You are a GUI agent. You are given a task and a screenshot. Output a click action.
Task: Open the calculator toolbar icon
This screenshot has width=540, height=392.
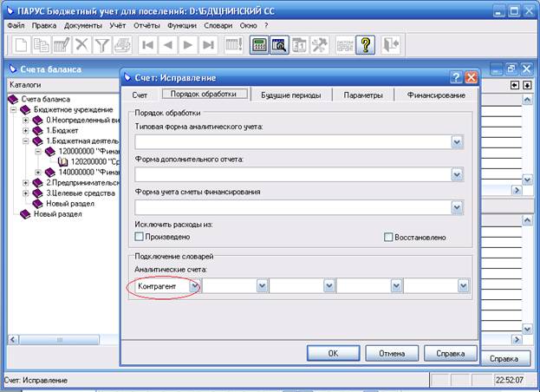[258, 45]
